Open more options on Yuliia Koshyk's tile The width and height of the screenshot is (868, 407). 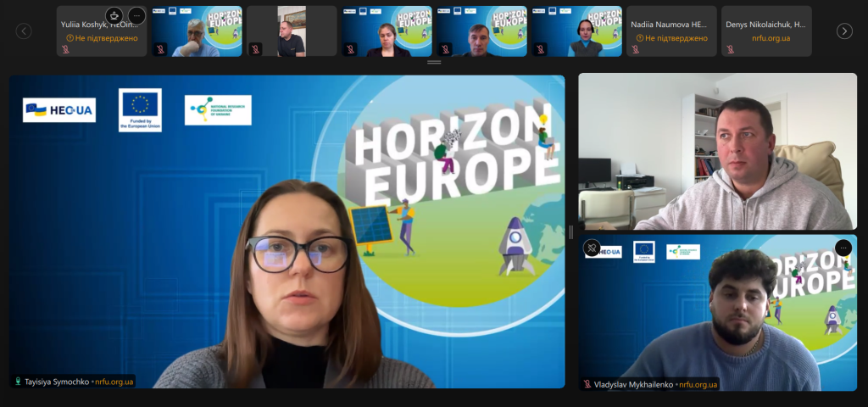[x=136, y=15]
